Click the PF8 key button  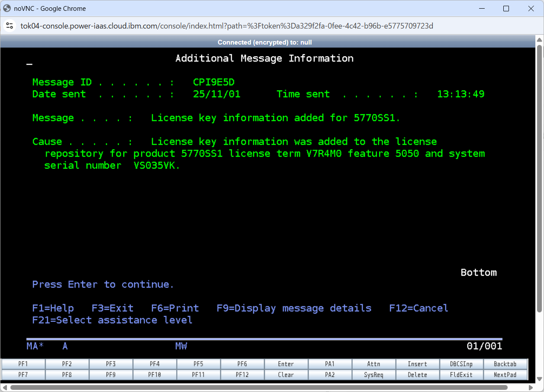click(67, 375)
